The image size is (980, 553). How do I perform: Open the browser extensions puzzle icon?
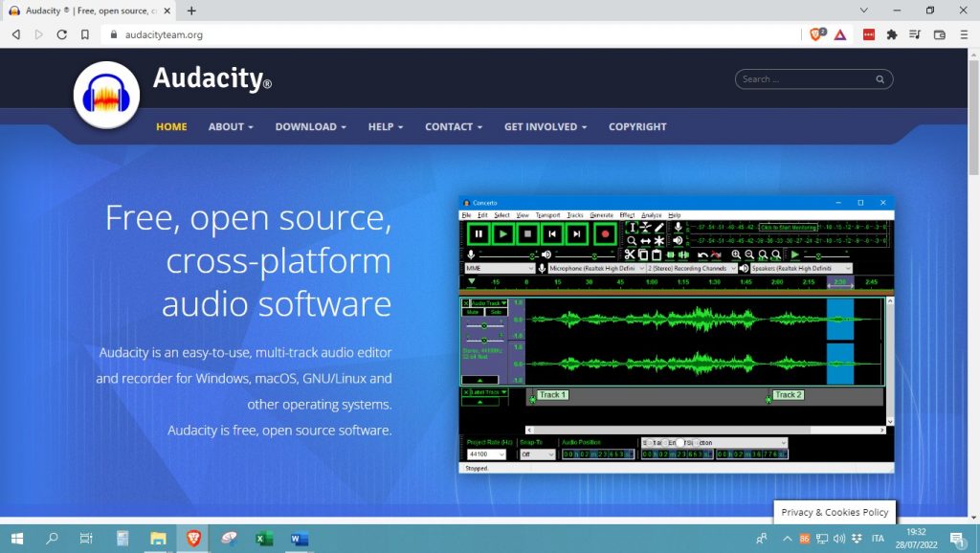click(892, 34)
